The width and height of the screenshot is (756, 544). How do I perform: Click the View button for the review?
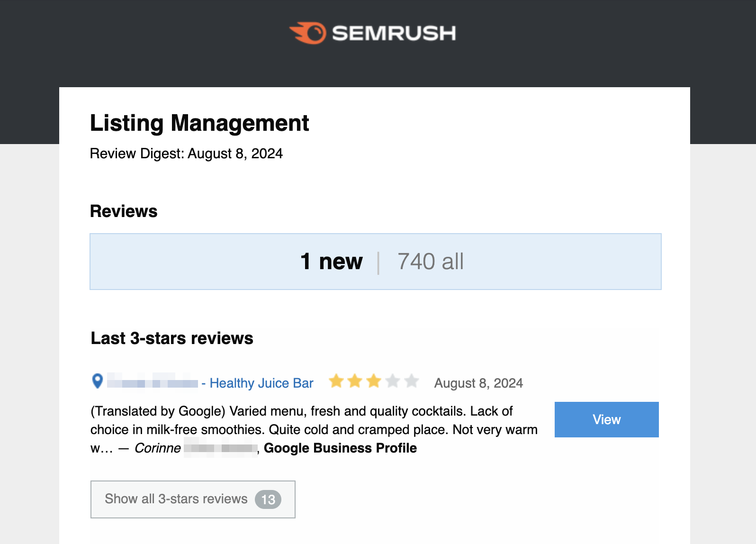coord(606,419)
